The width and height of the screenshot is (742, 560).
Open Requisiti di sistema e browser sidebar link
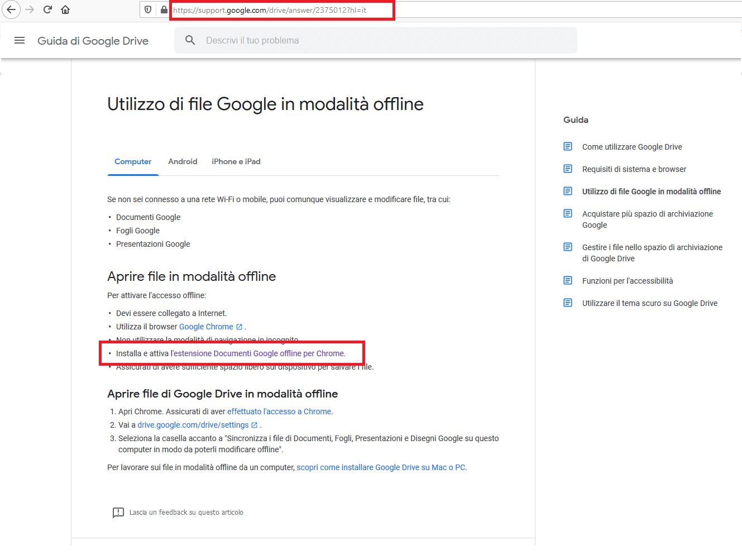(x=634, y=169)
